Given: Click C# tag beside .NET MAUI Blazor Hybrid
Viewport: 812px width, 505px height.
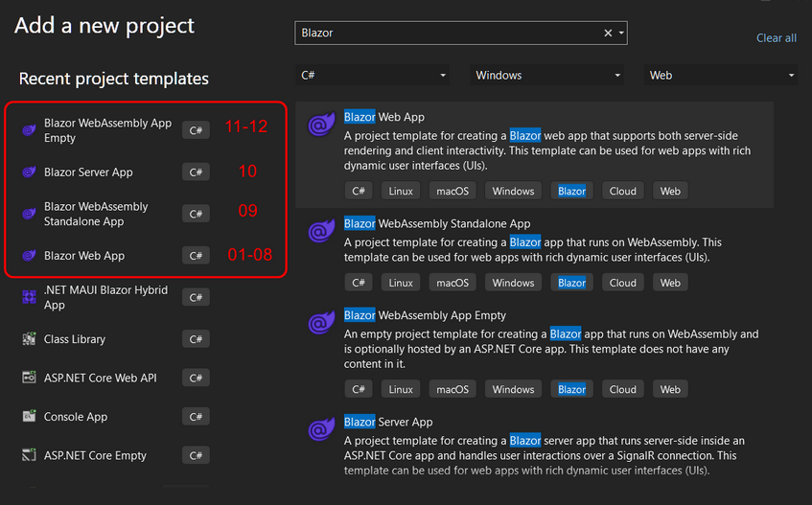Looking at the screenshot, I should click(x=196, y=297).
